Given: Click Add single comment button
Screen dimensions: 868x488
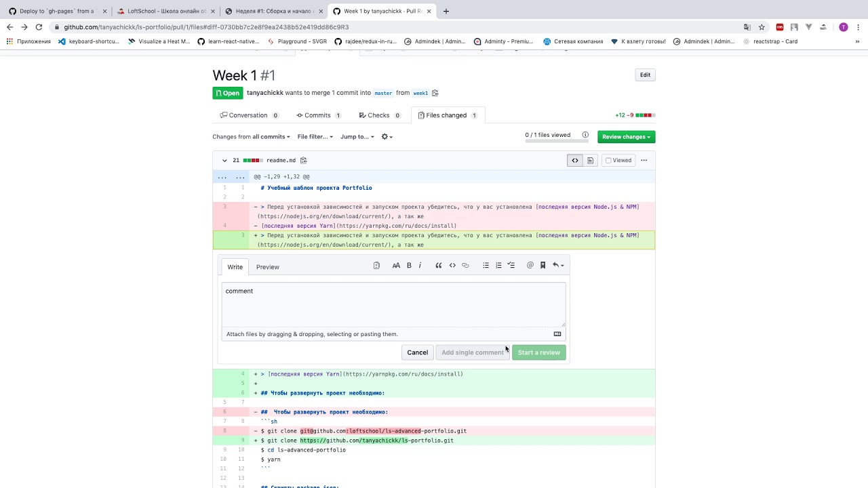Looking at the screenshot, I should point(473,352).
